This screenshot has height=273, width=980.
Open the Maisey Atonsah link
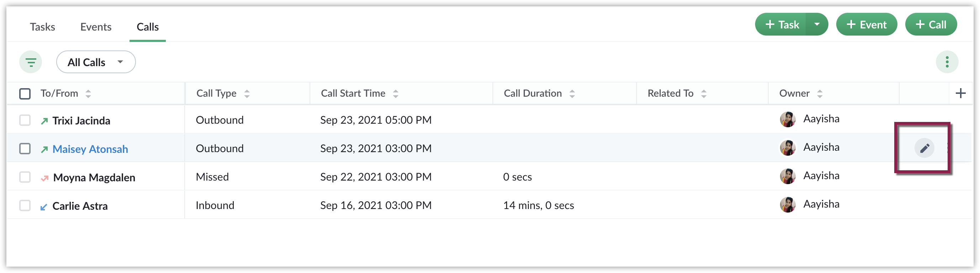[x=90, y=149]
